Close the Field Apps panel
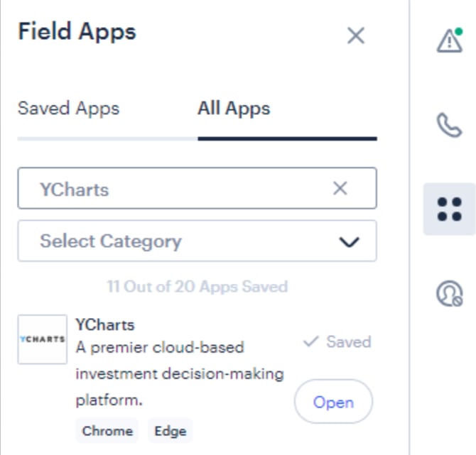Screen dimensions: 476x455 point(355,35)
